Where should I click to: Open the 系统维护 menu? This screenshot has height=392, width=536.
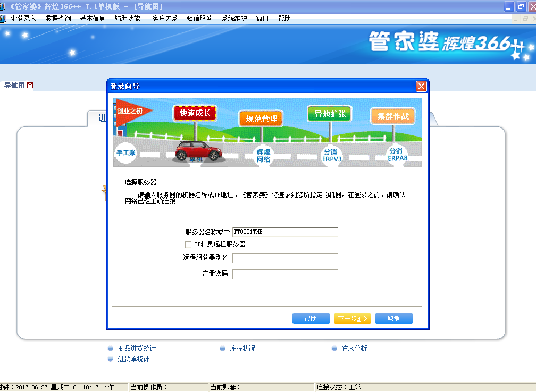pyautogui.click(x=234, y=19)
